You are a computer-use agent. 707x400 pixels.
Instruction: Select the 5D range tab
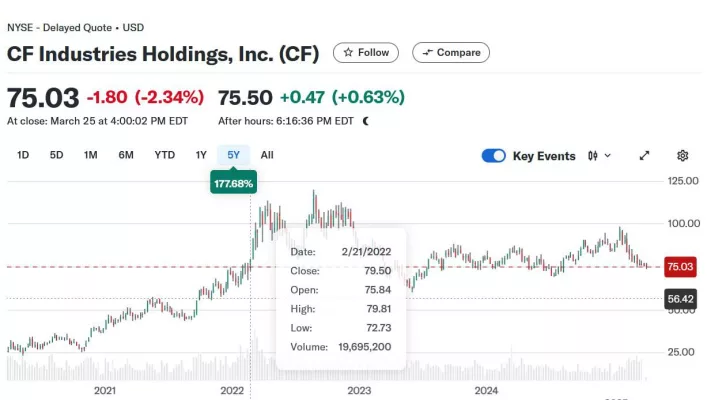click(x=56, y=155)
